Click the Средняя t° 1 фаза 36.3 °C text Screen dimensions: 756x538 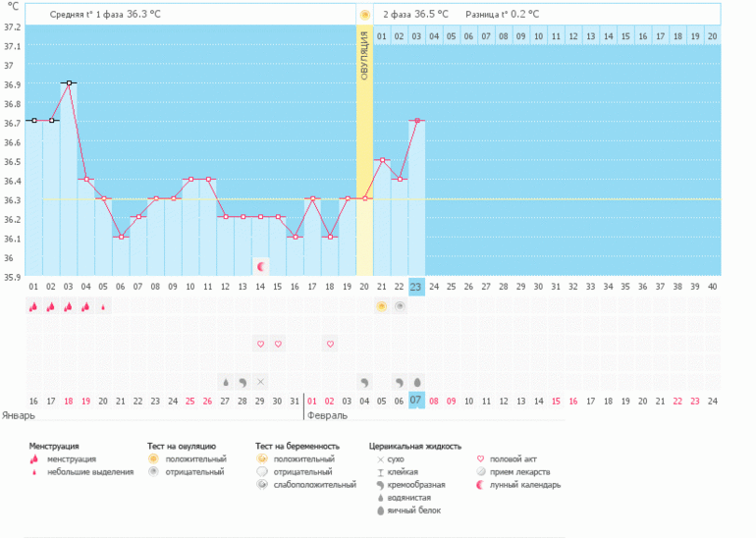(105, 15)
